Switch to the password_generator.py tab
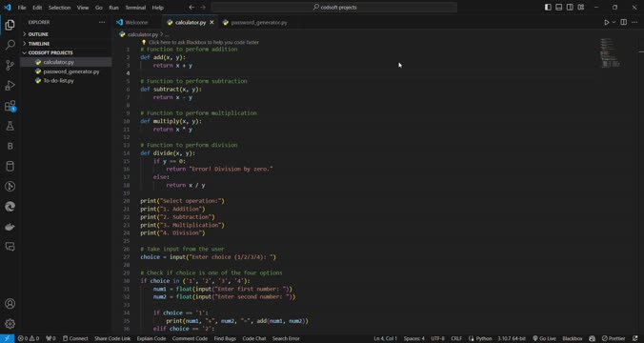This screenshot has height=343, width=644. click(259, 22)
